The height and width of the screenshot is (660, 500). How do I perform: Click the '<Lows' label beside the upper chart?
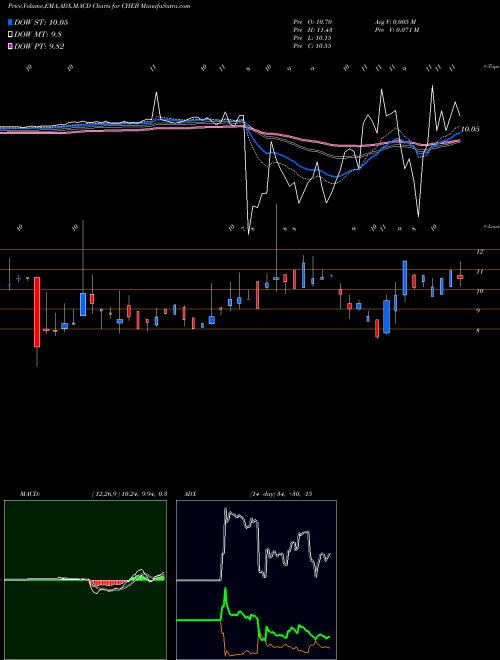tap(491, 226)
